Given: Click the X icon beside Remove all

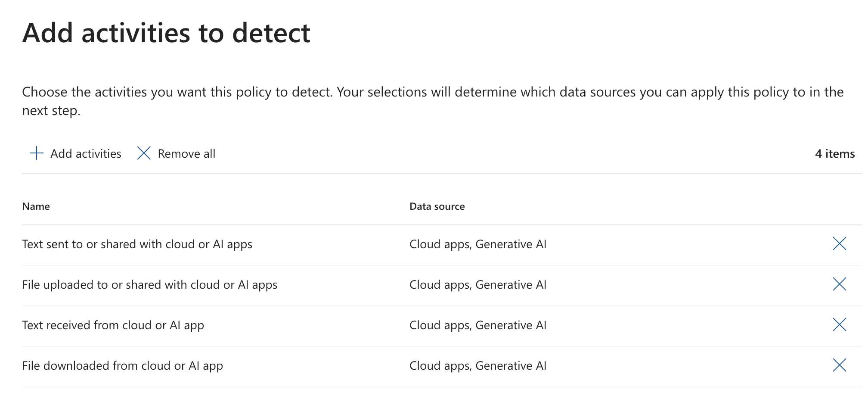Looking at the screenshot, I should click(x=144, y=153).
